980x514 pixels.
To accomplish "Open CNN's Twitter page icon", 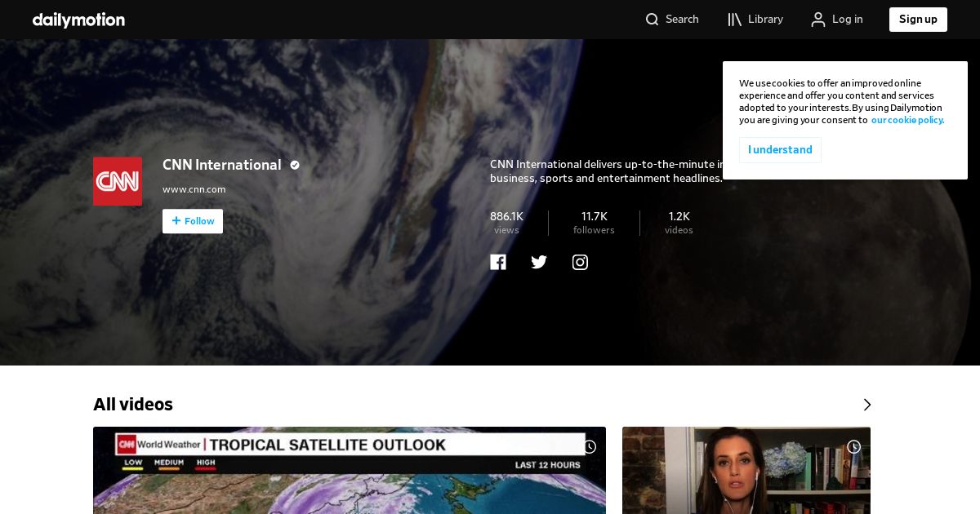I will pos(539,262).
